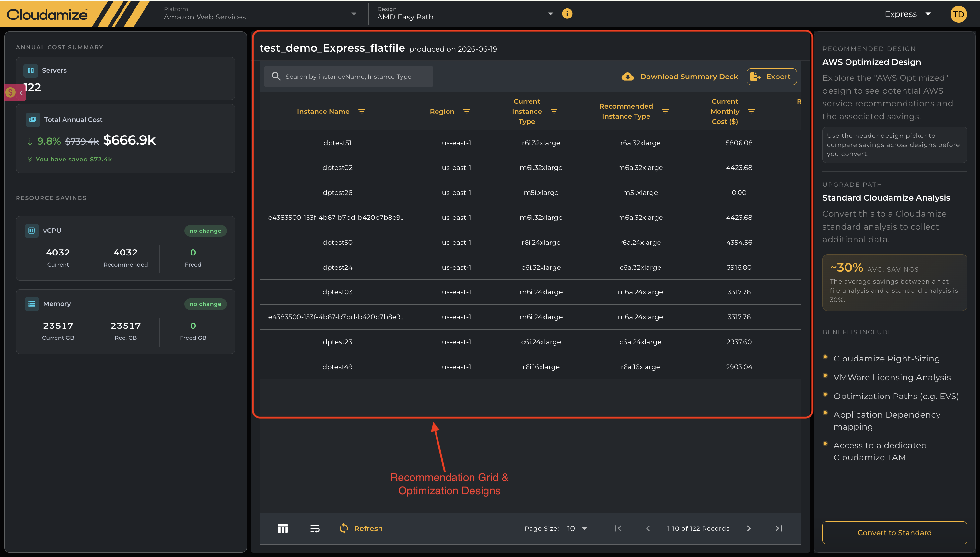
Task: Click the Export button
Action: click(x=772, y=77)
